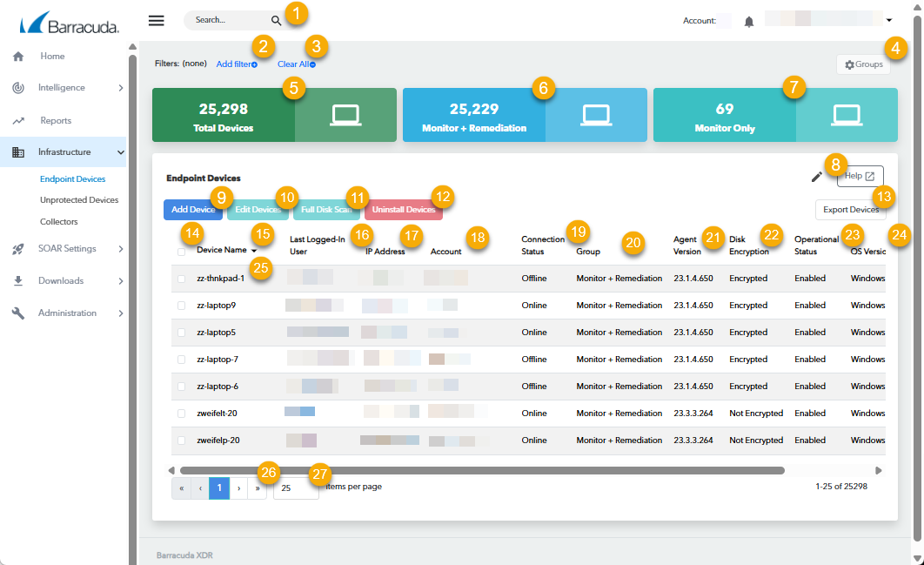Open the hamburger navigation menu
Viewport: 924px width, 565px height.
(156, 21)
